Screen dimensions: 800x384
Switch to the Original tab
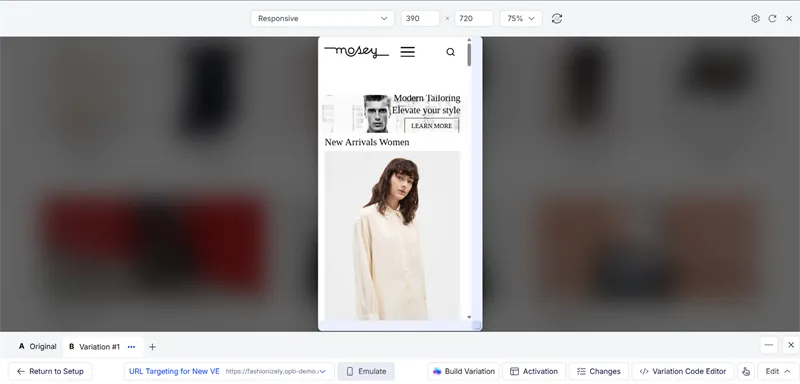[x=37, y=347]
